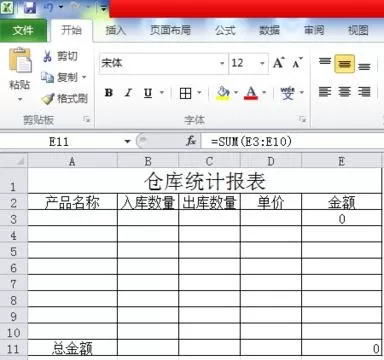Click the fx Insert Function button
The height and width of the screenshot is (360, 384).
[191, 141]
